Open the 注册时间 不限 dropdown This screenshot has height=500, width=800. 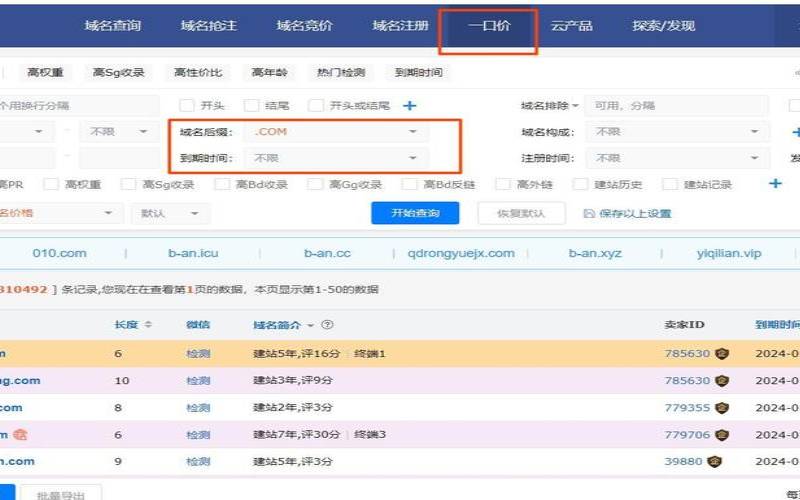tap(677, 158)
